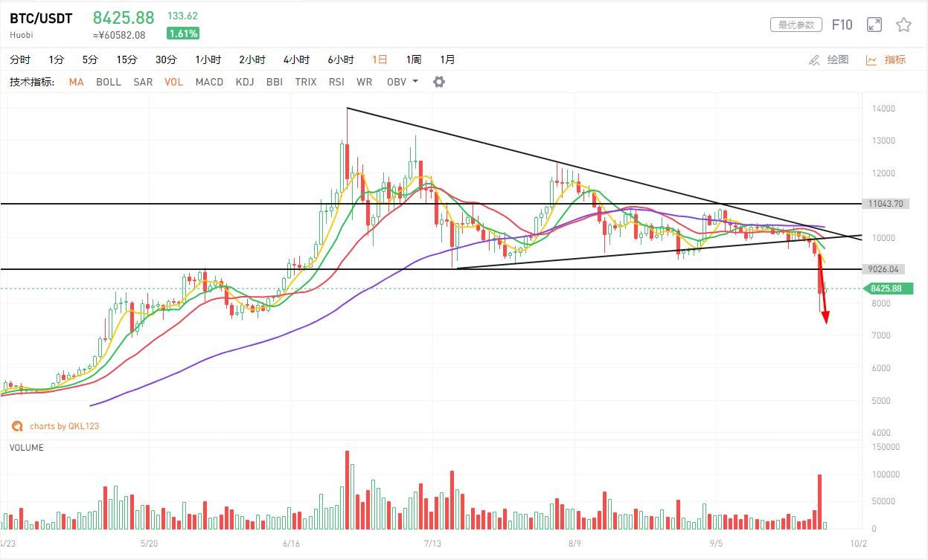928x560 pixels.
Task: Click the 14000 price axis label
Action: coord(883,109)
